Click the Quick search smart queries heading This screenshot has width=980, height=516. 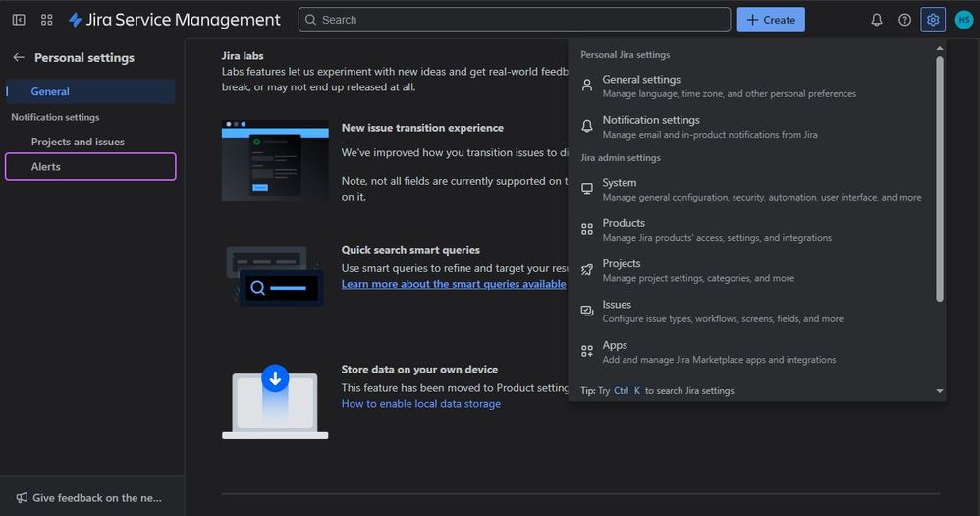410,250
